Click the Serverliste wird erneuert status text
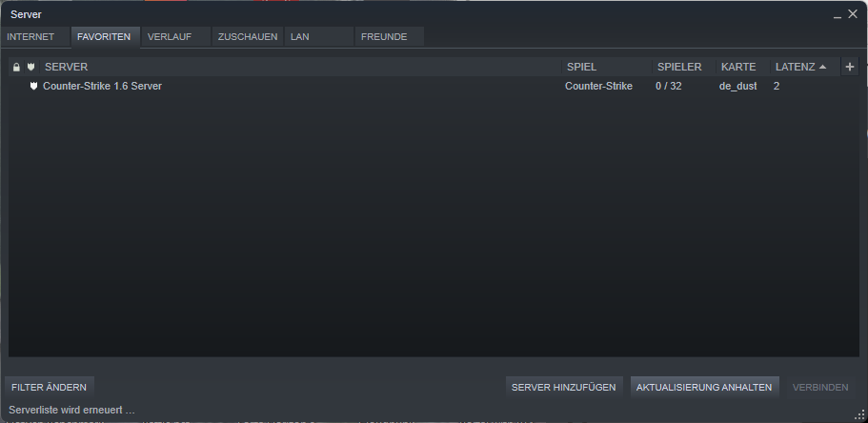The height and width of the screenshot is (423, 868). coord(72,411)
